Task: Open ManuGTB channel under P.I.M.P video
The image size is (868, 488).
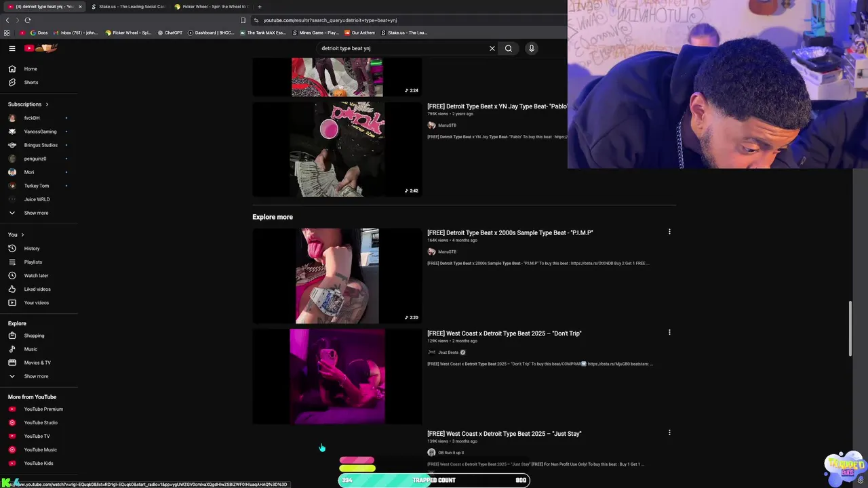Action: (447, 251)
